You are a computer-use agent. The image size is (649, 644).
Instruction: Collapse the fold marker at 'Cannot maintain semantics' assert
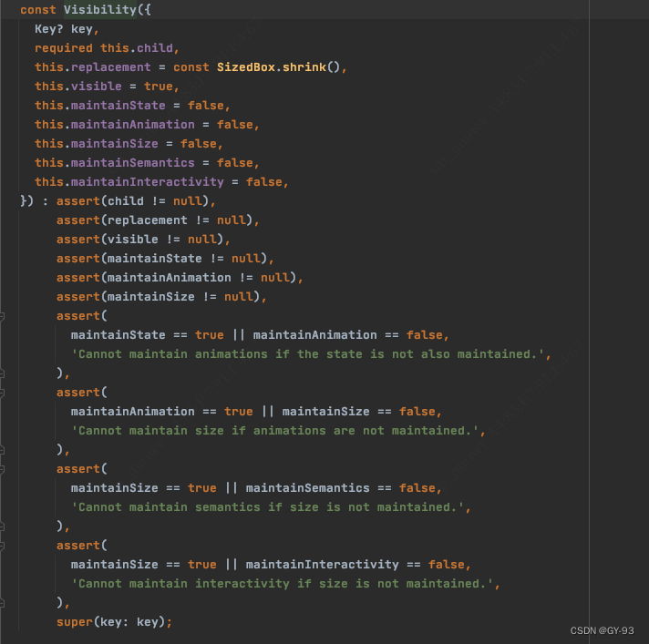click(2, 469)
